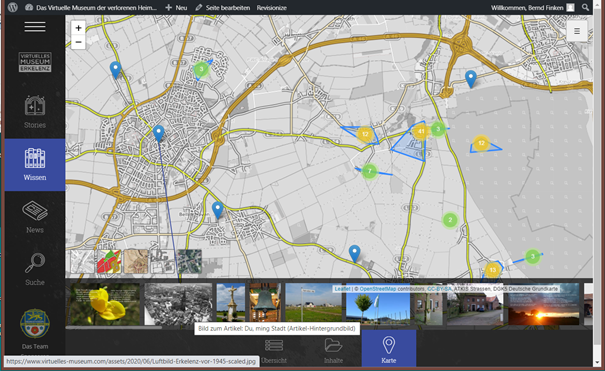Click blue pin in Erkelenz town center

[159, 133]
